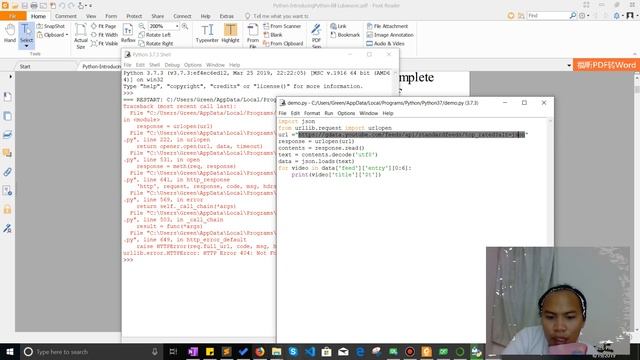Image resolution: width=640 pixels, height=360 pixels.
Task: Open Options menu in Python Shell
Action: (x=193, y=65)
